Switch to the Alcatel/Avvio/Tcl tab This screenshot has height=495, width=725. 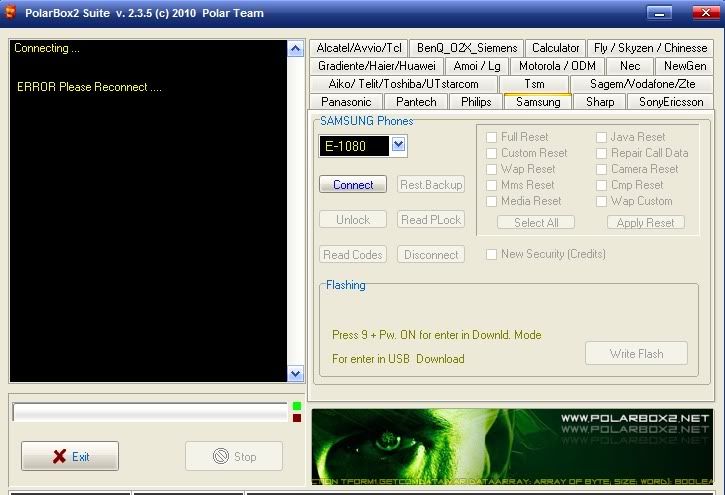point(359,48)
